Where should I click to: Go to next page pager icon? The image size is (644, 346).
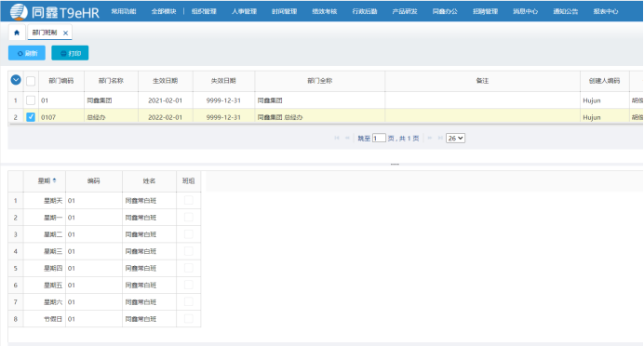click(x=430, y=138)
